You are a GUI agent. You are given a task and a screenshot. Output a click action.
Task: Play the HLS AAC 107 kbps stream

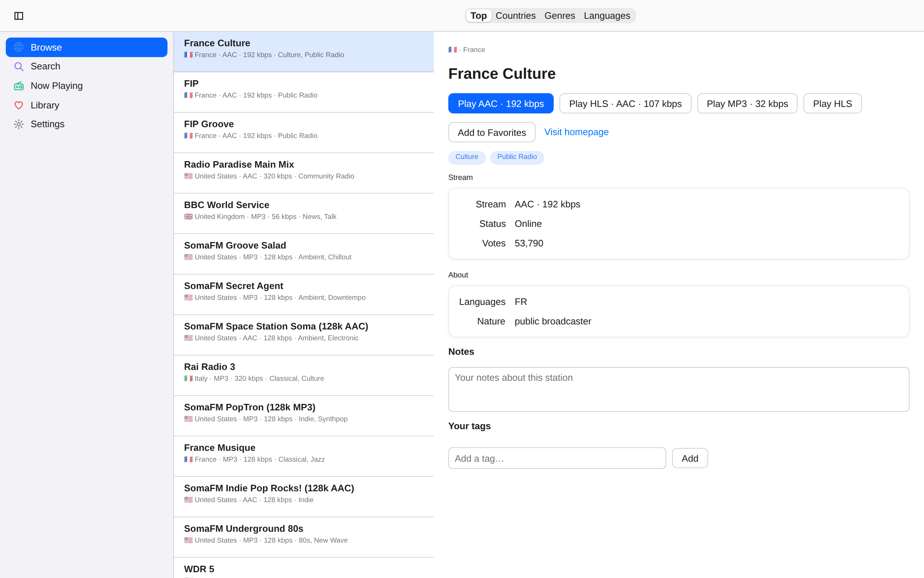[625, 104]
